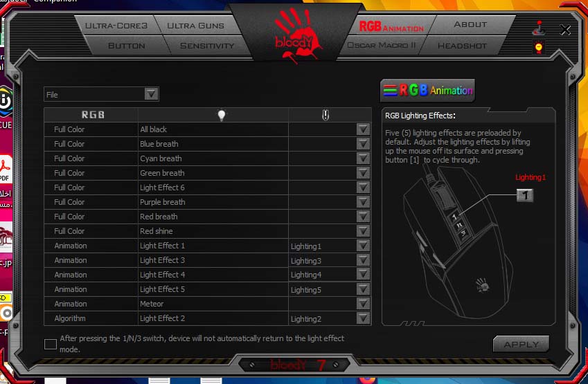
Task: Open the PDF icon on the desktop
Action: [6, 169]
